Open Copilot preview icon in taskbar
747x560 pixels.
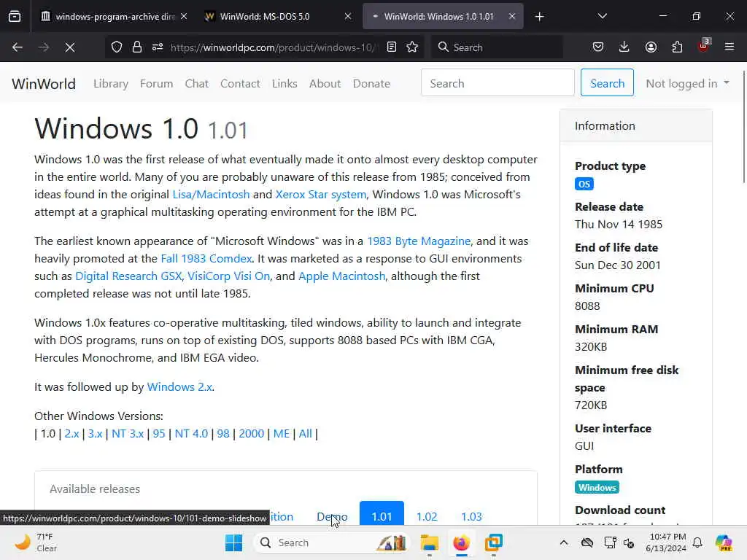pos(724,542)
